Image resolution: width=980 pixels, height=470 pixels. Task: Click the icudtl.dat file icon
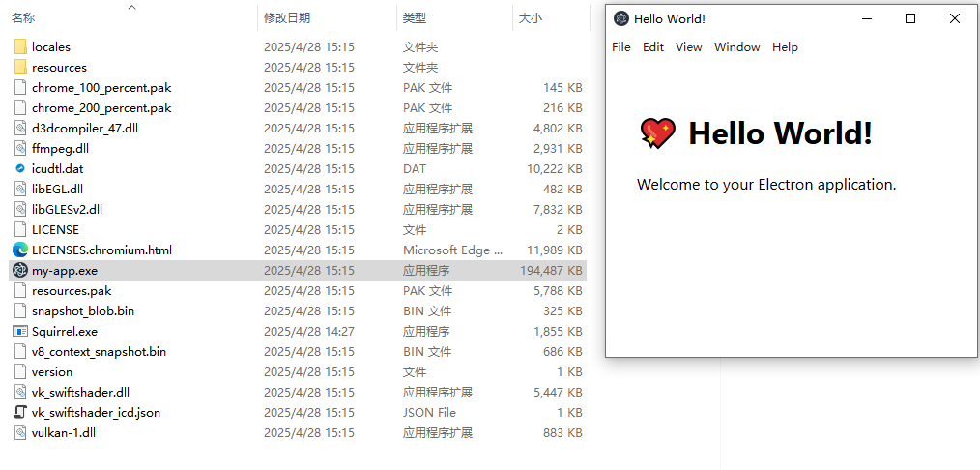20,168
